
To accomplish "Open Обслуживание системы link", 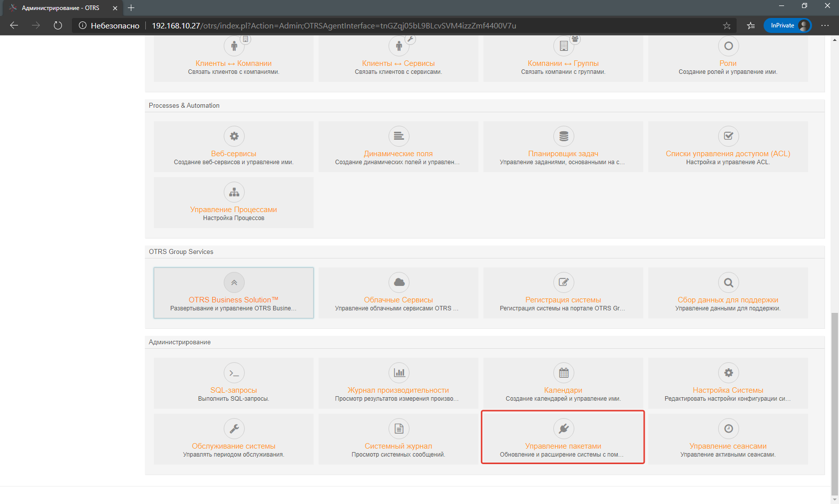I will coord(234,446).
